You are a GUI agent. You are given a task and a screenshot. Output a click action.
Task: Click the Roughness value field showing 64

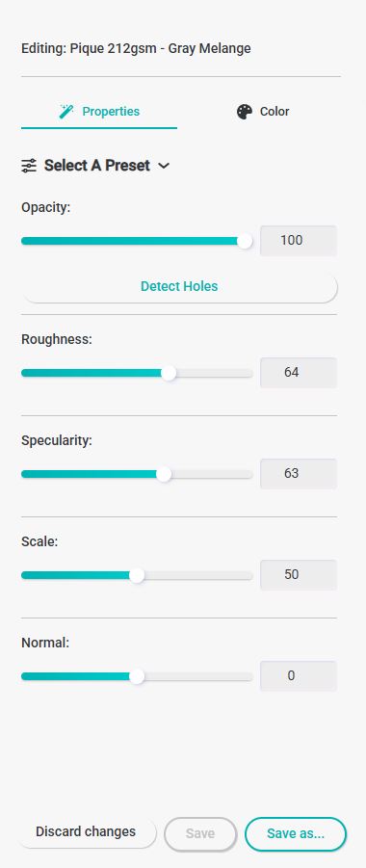(x=299, y=373)
